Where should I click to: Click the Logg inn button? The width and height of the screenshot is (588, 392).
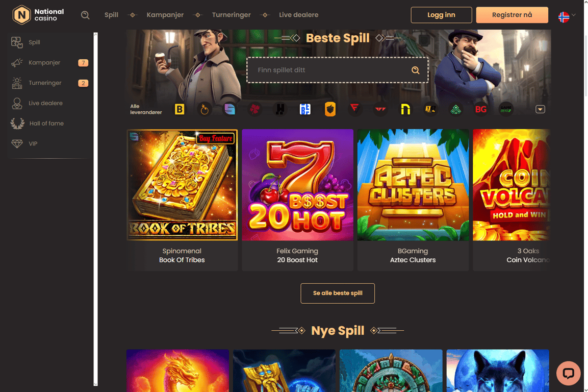(441, 15)
